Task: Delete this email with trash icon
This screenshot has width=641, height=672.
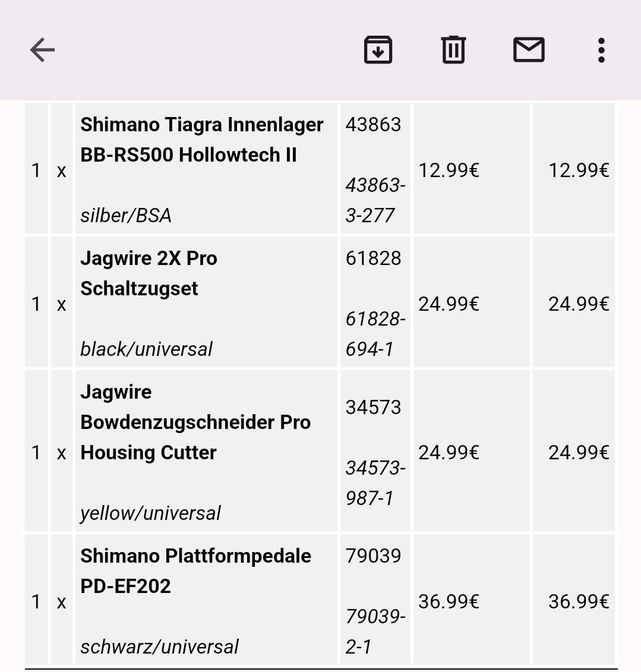Action: tap(453, 50)
